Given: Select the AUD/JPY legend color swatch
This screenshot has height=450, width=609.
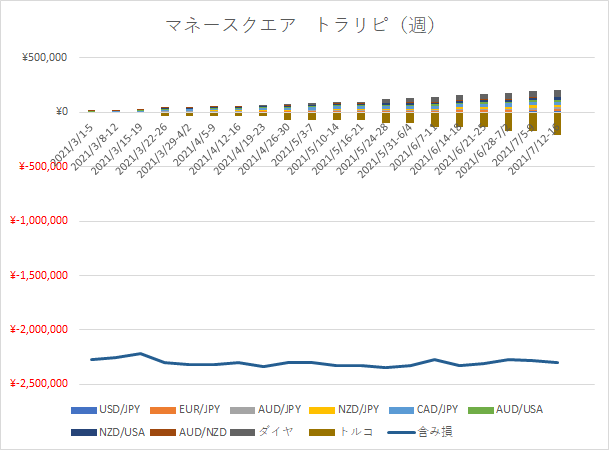Looking at the screenshot, I should pyautogui.click(x=242, y=410).
